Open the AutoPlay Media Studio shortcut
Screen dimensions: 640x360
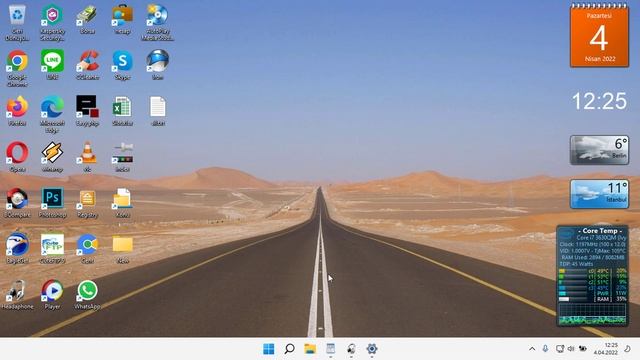pos(158,16)
